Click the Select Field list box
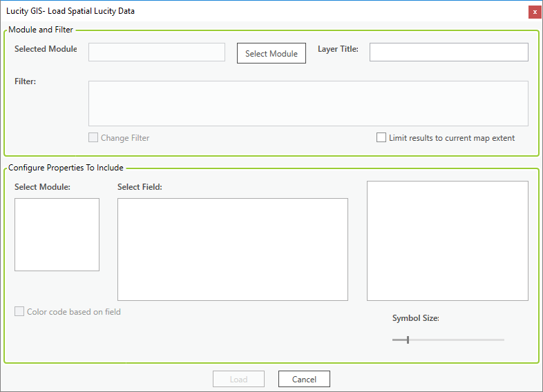This screenshot has height=392, width=543. coord(233,249)
